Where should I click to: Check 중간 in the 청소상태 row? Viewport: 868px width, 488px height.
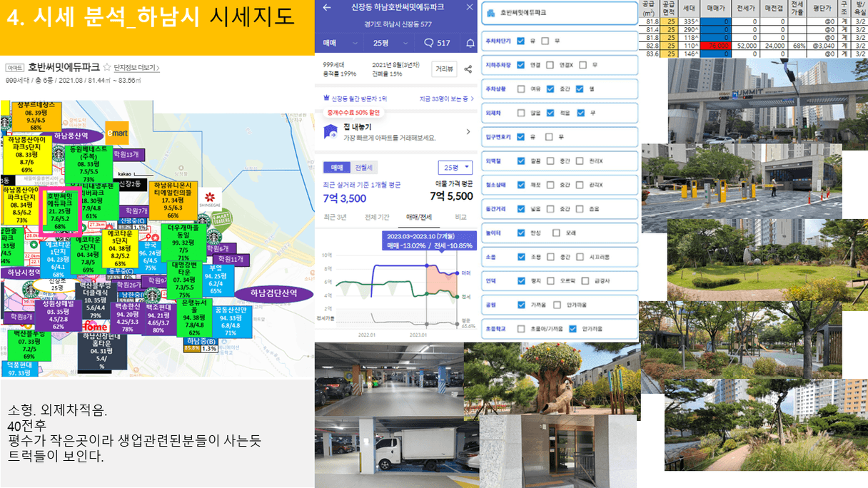tap(550, 185)
